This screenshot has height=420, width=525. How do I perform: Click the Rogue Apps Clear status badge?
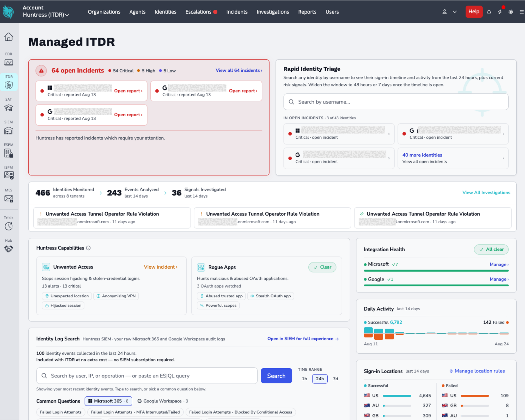pos(322,267)
